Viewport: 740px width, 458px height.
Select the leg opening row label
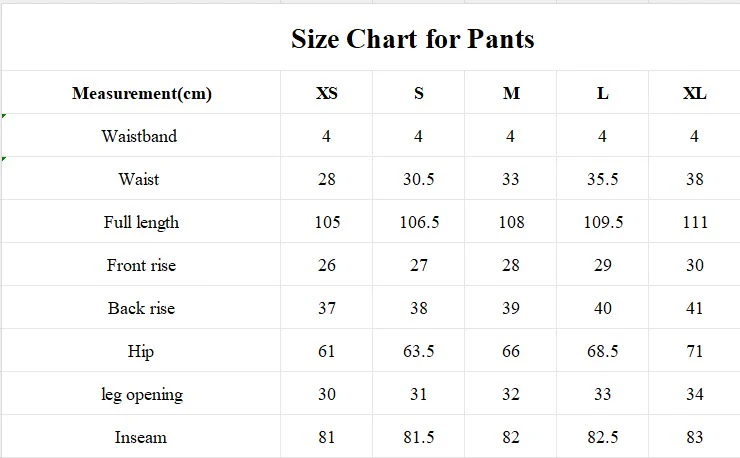141,394
